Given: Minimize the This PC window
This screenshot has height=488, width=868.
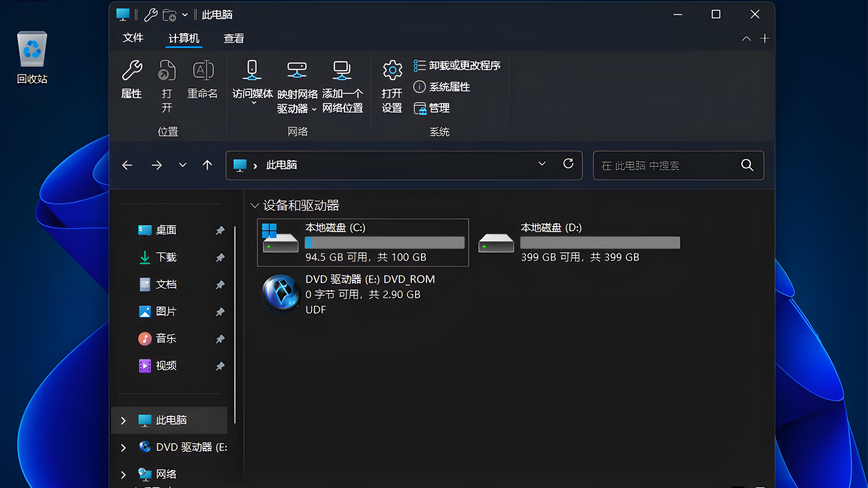Looking at the screenshot, I should click(x=678, y=15).
